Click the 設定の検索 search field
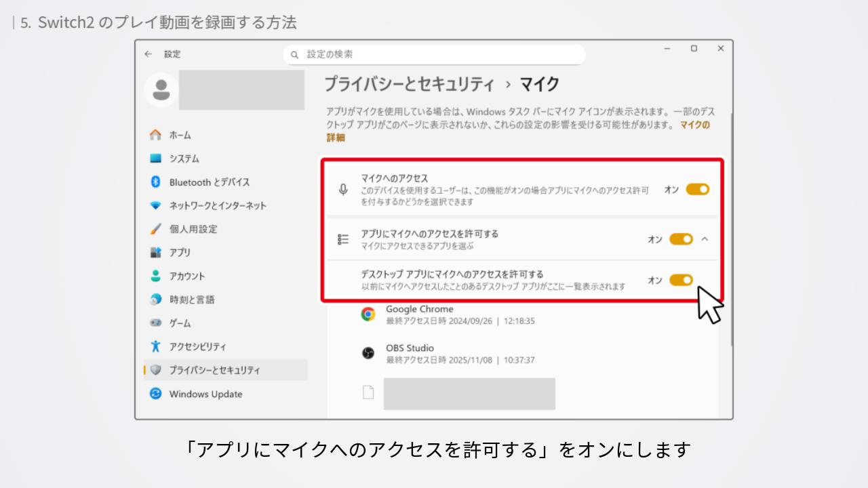 (x=434, y=54)
